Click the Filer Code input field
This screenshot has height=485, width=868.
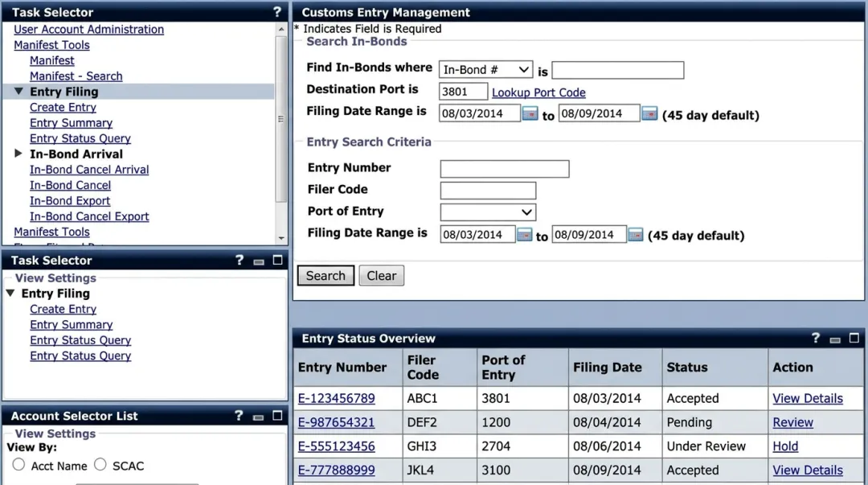(488, 190)
